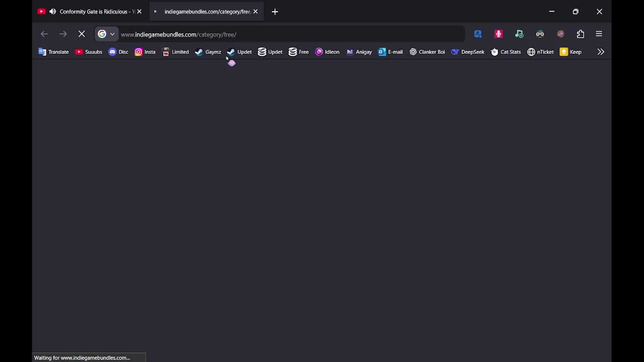The height and width of the screenshot is (362, 644).
Task: Switch to the Conformity Gate is Ridiculous tab
Action: (91, 12)
